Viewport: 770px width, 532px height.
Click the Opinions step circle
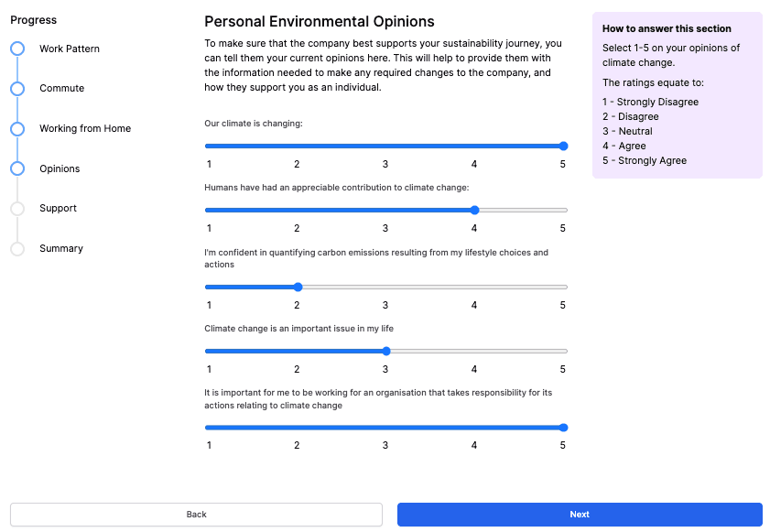coord(17,168)
